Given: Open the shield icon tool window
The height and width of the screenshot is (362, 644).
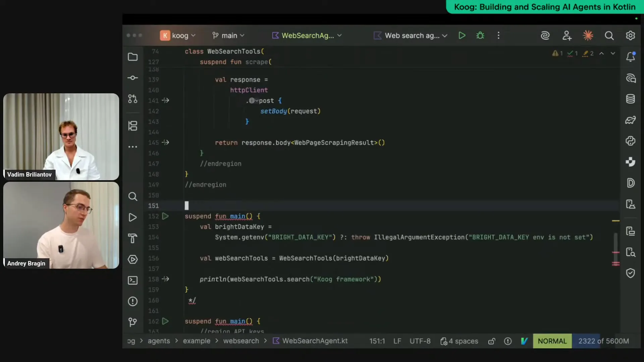Looking at the screenshot, I should (x=631, y=273).
